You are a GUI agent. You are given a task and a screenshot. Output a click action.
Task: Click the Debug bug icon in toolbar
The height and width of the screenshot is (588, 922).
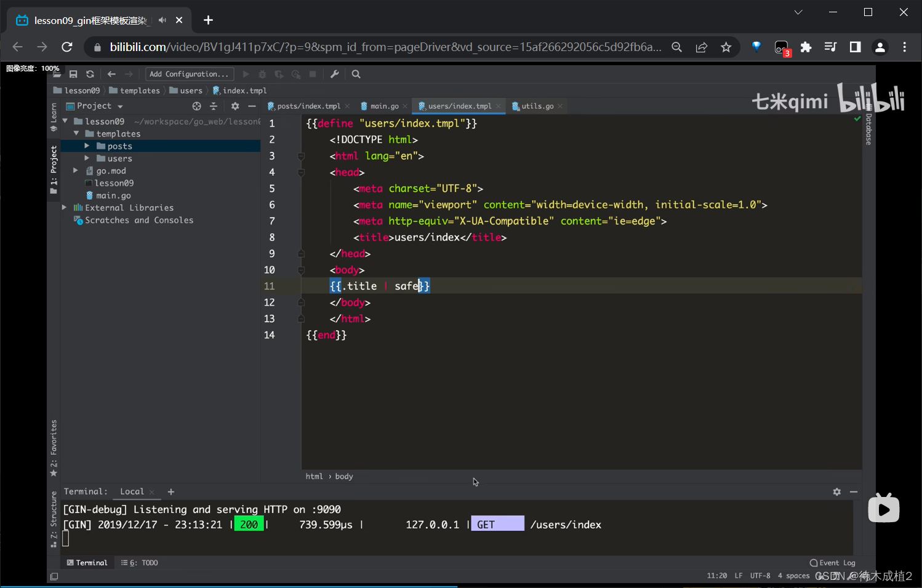(x=262, y=74)
